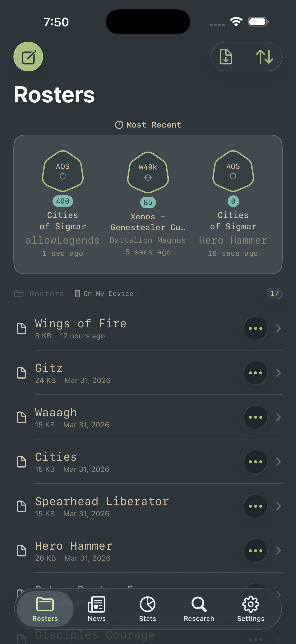The height and width of the screenshot is (644, 296).
Task: Open the Hero Hammer recent roster hexagon
Action: point(233,171)
